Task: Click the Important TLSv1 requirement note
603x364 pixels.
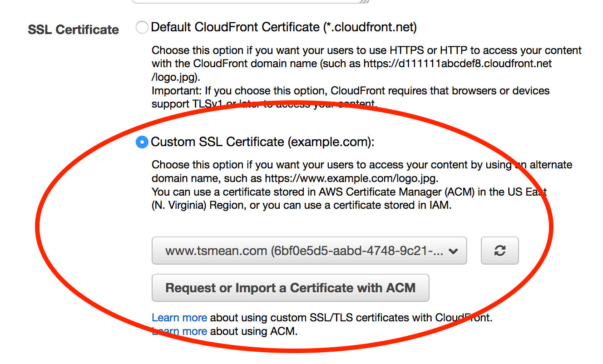Action: click(x=350, y=91)
